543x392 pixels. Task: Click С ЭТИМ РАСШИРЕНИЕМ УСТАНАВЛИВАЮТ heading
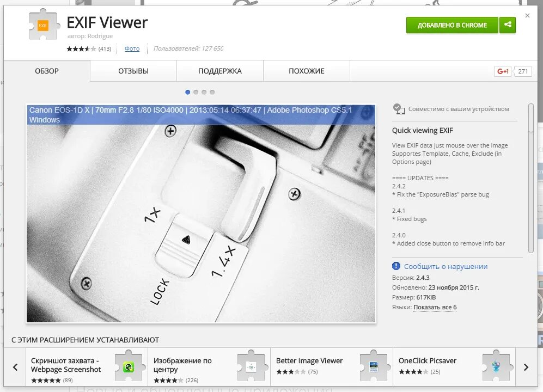tap(85, 340)
